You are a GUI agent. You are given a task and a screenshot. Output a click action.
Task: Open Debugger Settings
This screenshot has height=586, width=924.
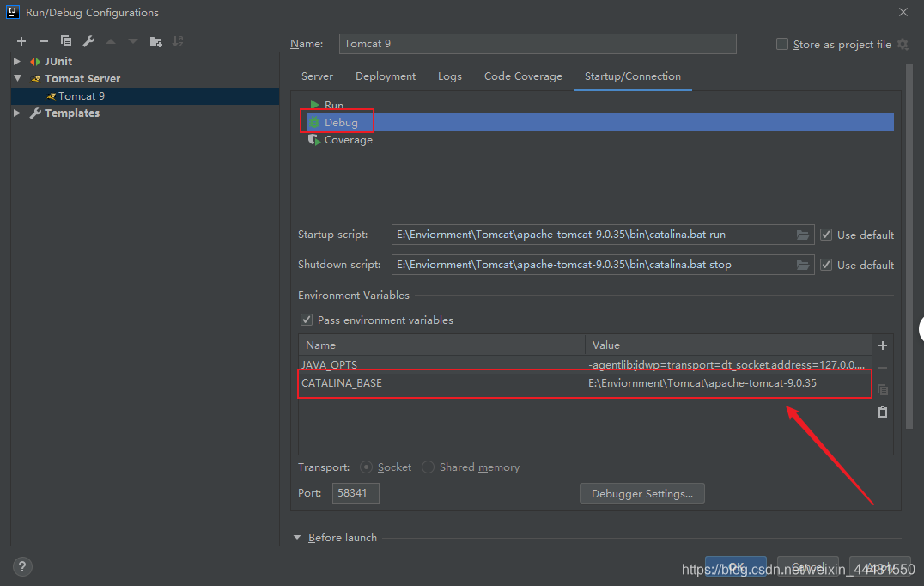[641, 493]
